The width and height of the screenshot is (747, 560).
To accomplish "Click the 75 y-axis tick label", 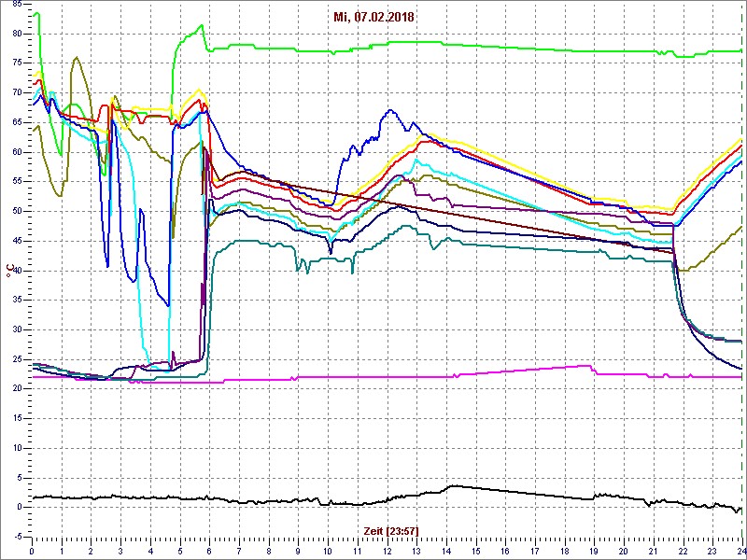I will point(17,63).
